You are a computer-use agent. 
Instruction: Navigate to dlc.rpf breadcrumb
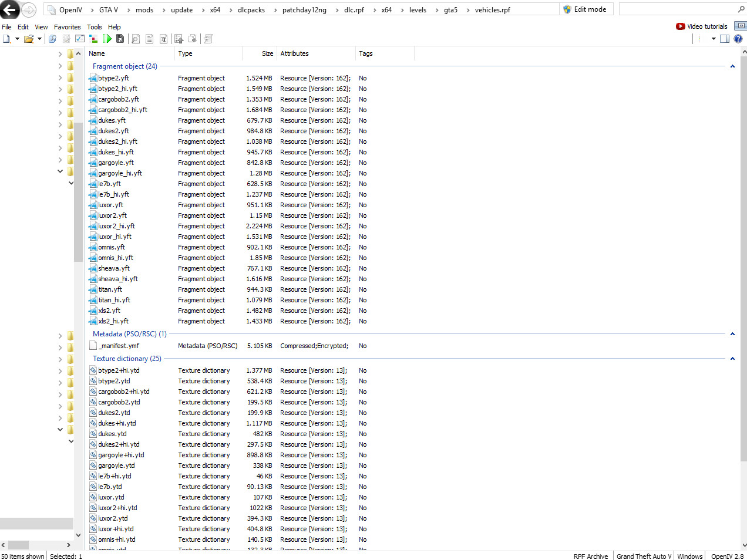(x=354, y=10)
